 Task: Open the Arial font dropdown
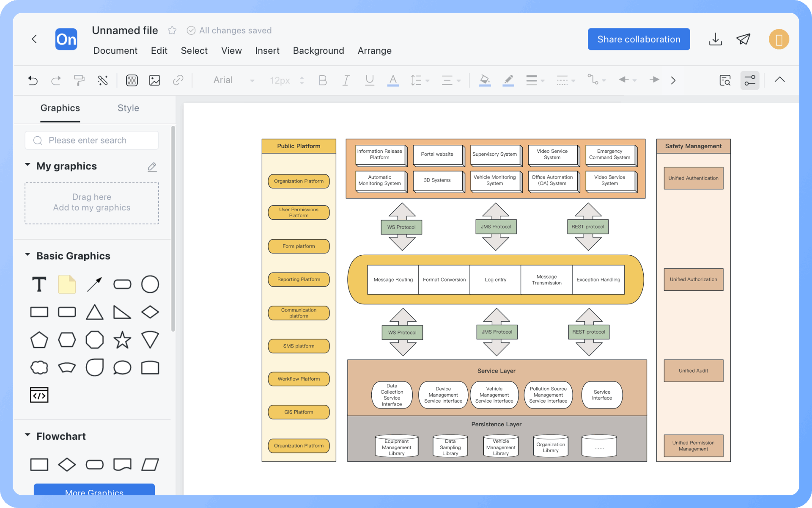coord(233,80)
